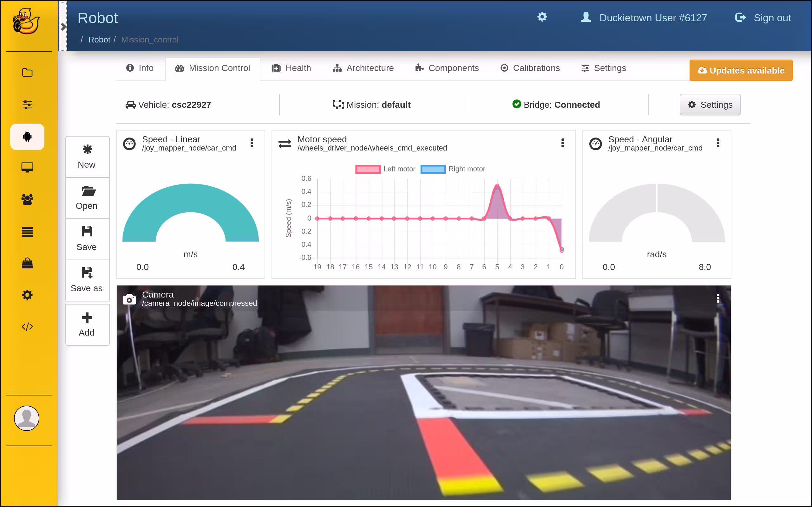Click the Updates available button
This screenshot has width=812, height=507.
tap(741, 70)
